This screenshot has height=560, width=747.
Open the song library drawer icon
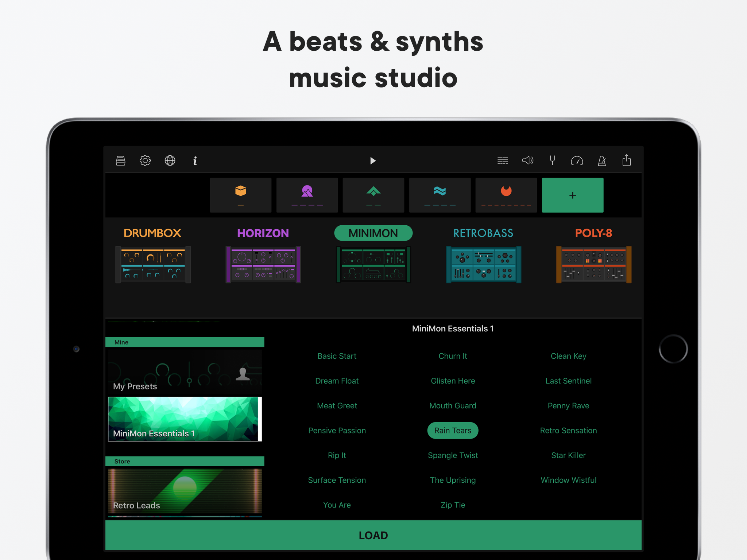[x=121, y=160]
